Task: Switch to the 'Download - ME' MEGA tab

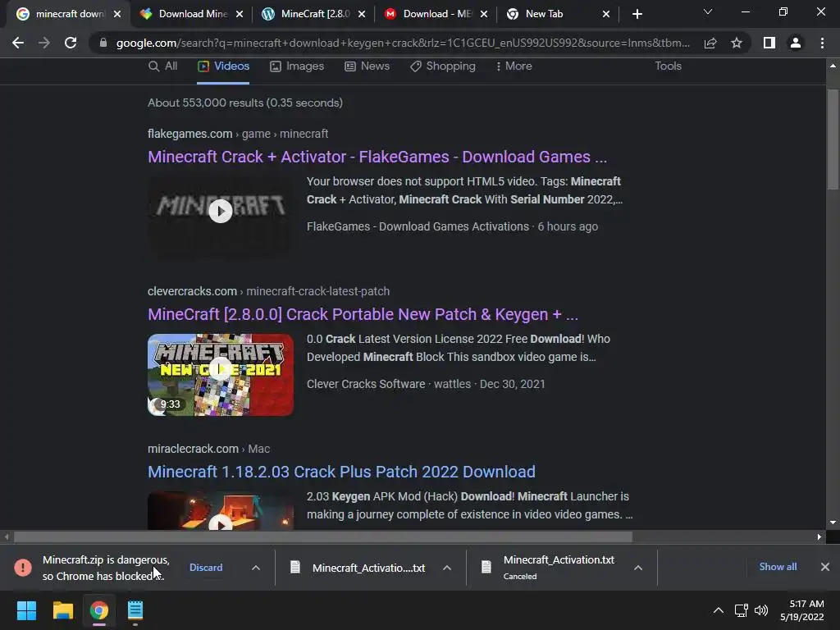Action: point(429,14)
